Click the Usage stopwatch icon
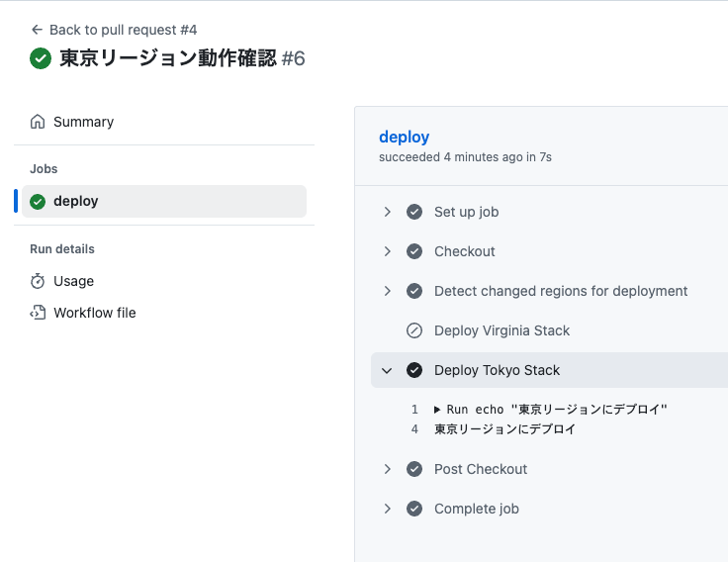The width and height of the screenshot is (728, 562). [x=38, y=281]
